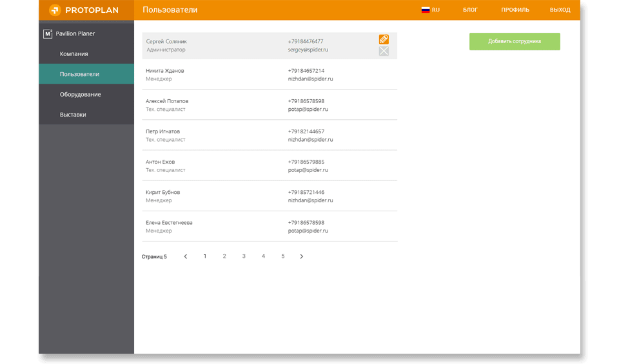Go to page 2
Image resolution: width=619 pixels, height=364 pixels.
[x=224, y=256]
